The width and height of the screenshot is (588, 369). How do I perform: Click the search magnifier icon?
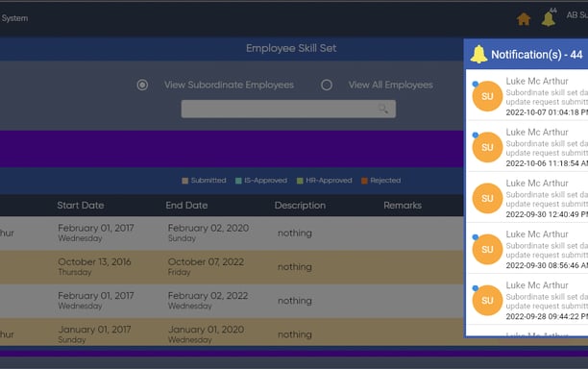point(383,109)
